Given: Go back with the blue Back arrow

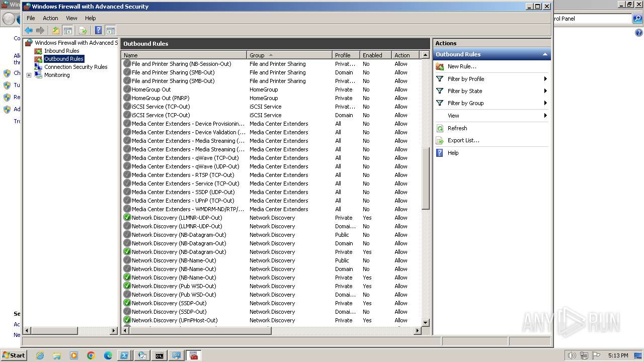Looking at the screenshot, I should point(29,31).
